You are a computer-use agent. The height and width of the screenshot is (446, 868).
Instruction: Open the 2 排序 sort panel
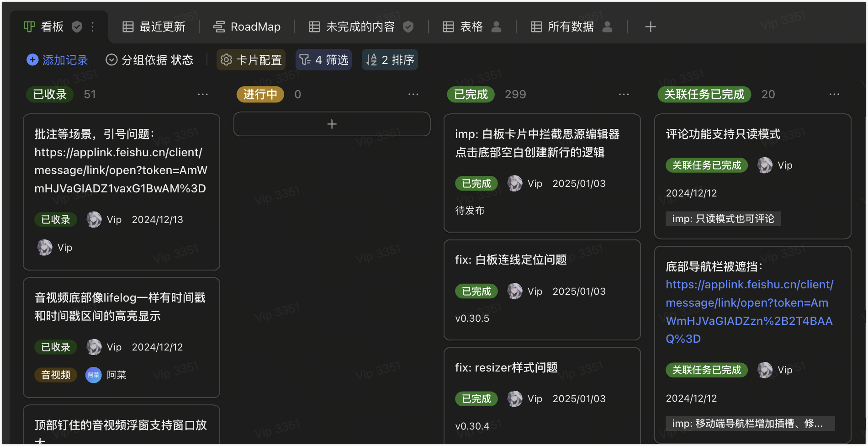[x=390, y=60]
